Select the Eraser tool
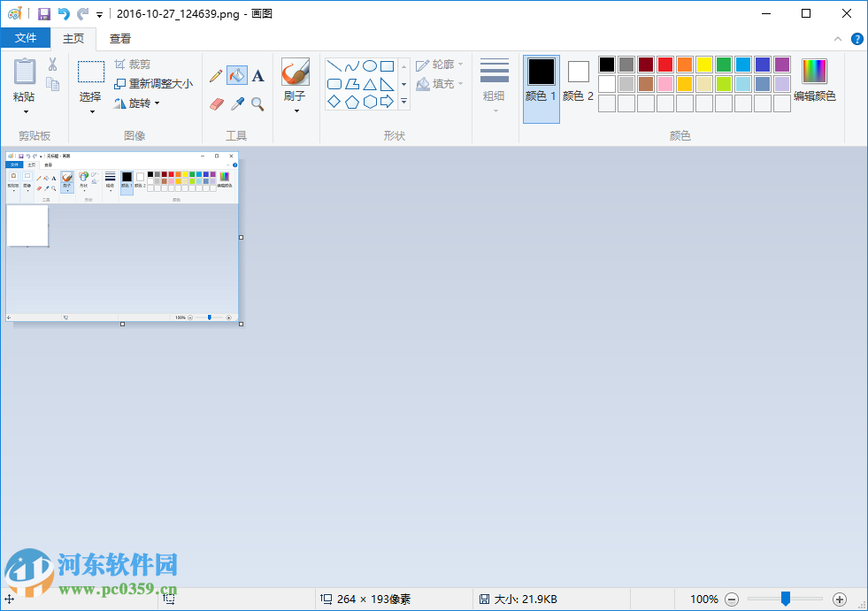Image resolution: width=868 pixels, height=611 pixels. [x=217, y=103]
